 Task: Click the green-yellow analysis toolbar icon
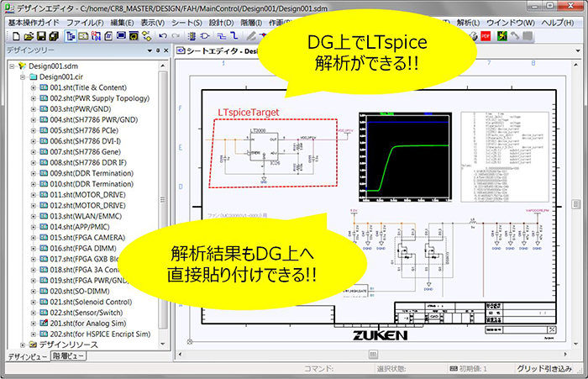(x=501, y=36)
